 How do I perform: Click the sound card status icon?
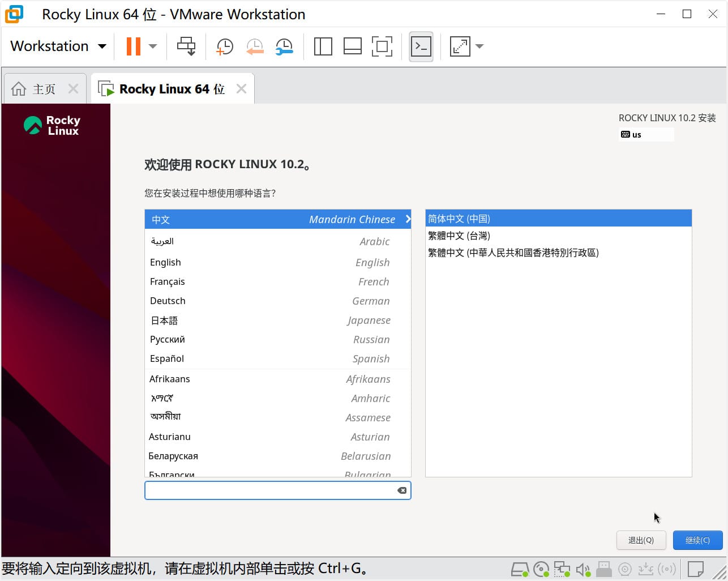click(583, 569)
